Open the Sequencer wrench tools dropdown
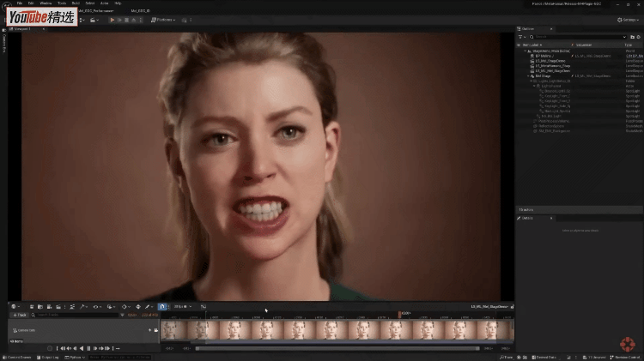Viewport: 644px width, 361px height. 83,307
